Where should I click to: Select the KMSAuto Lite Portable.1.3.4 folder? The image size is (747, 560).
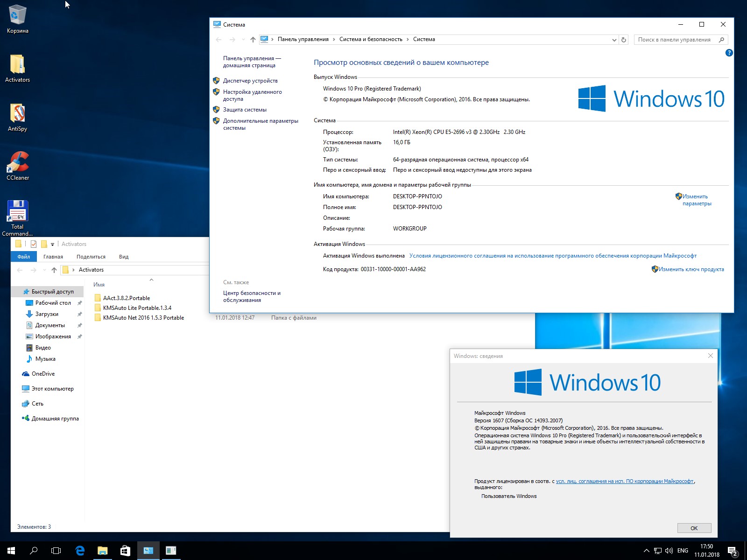[137, 308]
